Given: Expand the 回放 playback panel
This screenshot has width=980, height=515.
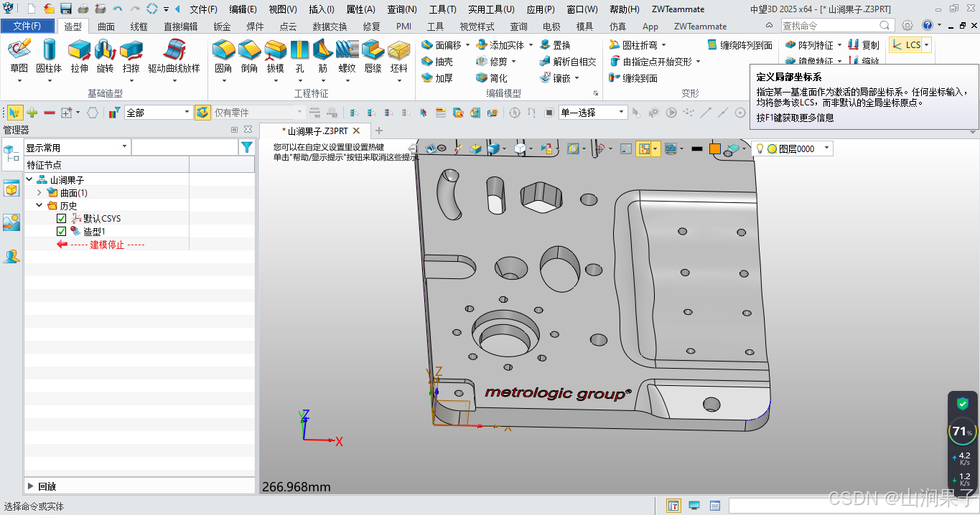Looking at the screenshot, I should tap(30, 486).
